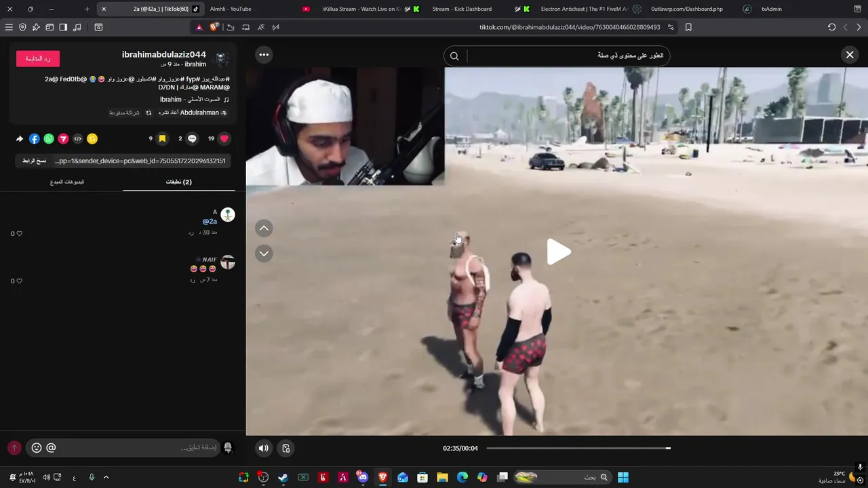This screenshot has height=488, width=868.
Task: Repost using the yellow repost icon
Action: 92,138
